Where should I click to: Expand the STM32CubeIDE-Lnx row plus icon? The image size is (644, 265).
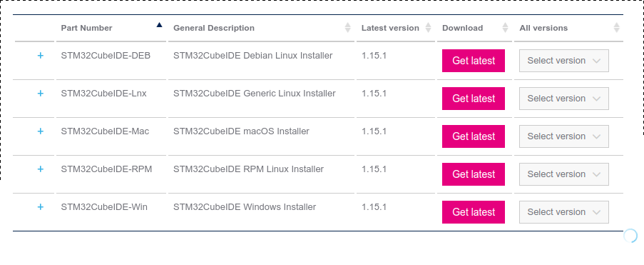pyautogui.click(x=40, y=94)
